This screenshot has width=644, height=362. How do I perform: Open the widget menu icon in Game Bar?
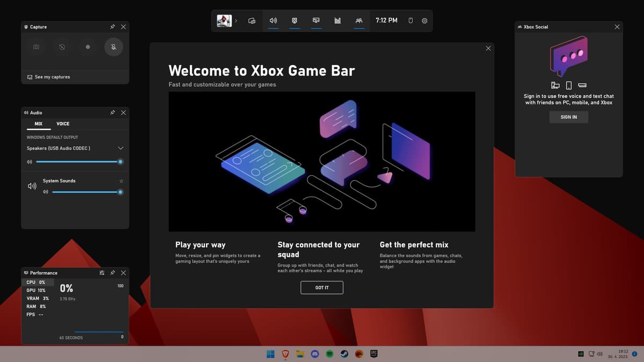point(252,21)
